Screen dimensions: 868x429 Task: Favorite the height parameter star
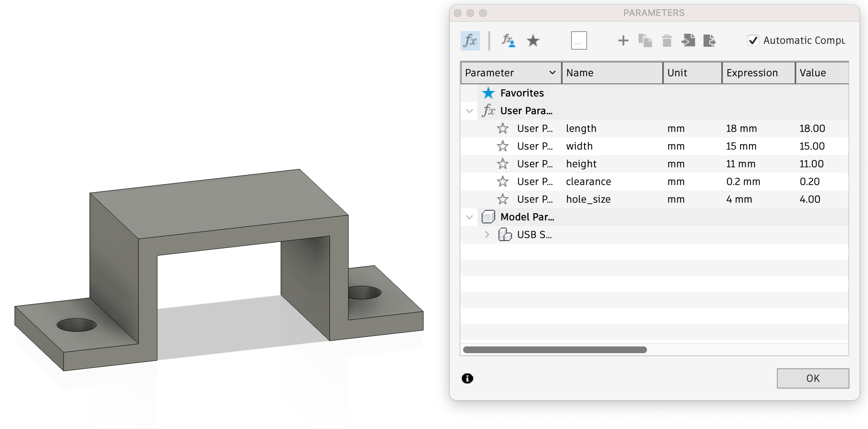(x=502, y=164)
